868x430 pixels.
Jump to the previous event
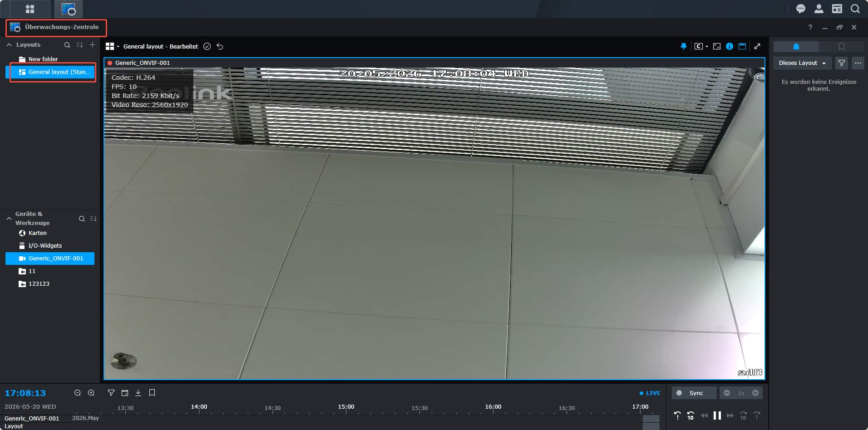677,415
